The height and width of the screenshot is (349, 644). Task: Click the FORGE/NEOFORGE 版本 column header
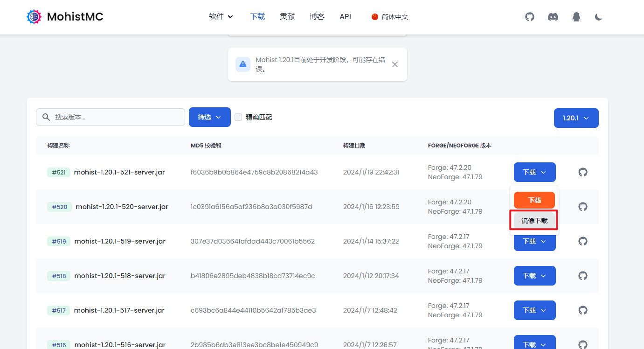pos(460,146)
